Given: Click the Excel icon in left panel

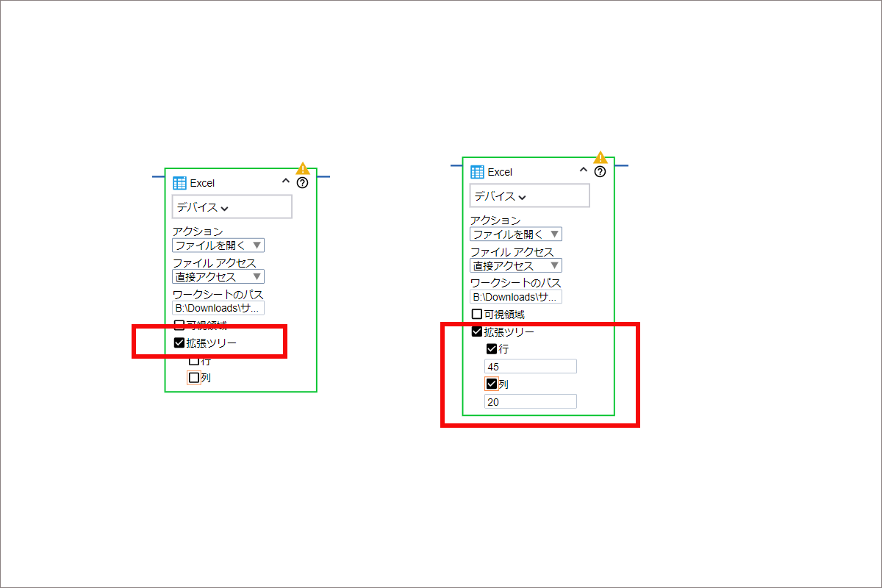Looking at the screenshot, I should 179,183.
